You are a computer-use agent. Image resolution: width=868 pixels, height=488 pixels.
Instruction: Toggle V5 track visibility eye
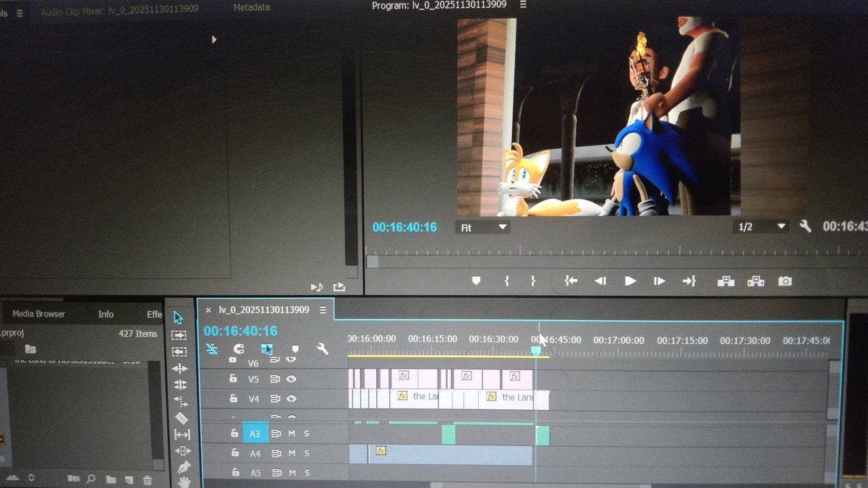pyautogui.click(x=292, y=378)
